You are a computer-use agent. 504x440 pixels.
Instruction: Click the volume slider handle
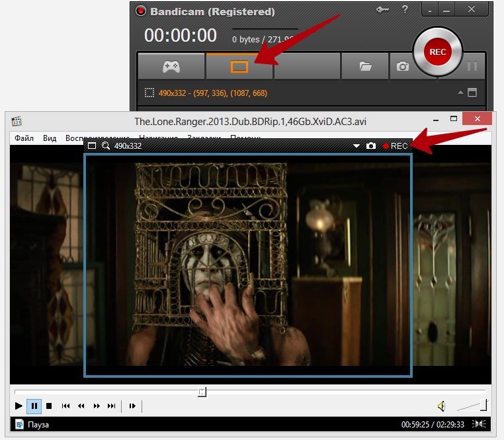click(483, 405)
